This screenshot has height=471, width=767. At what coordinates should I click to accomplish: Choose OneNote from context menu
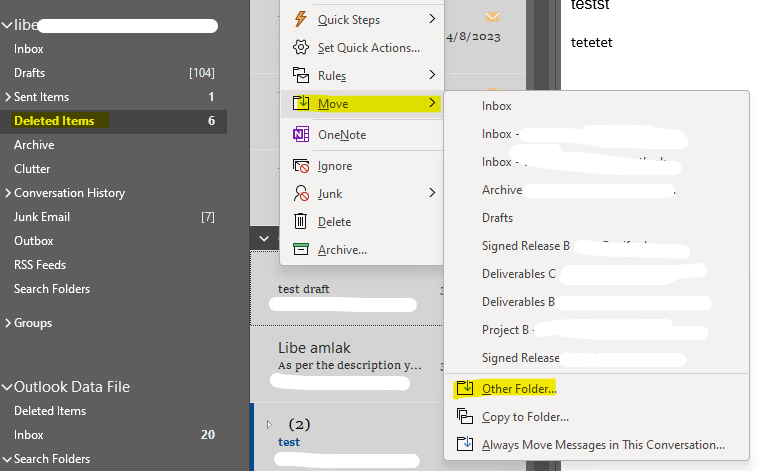362,135
